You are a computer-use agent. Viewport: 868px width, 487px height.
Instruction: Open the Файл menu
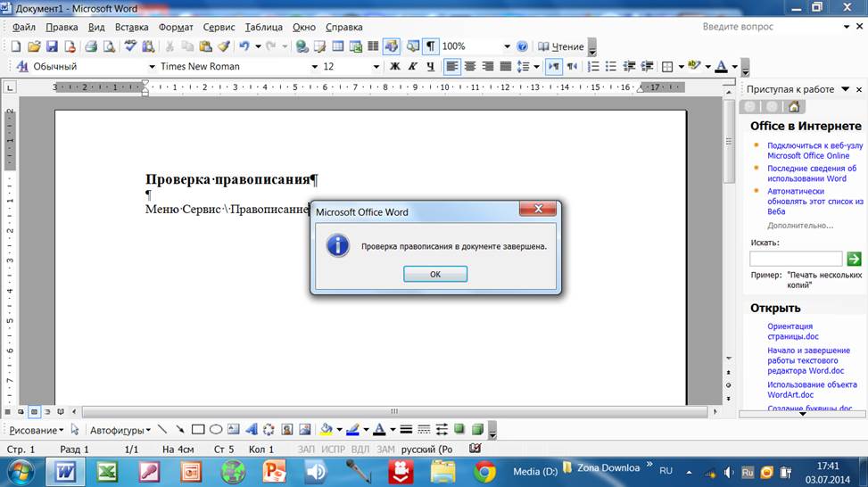click(24, 27)
